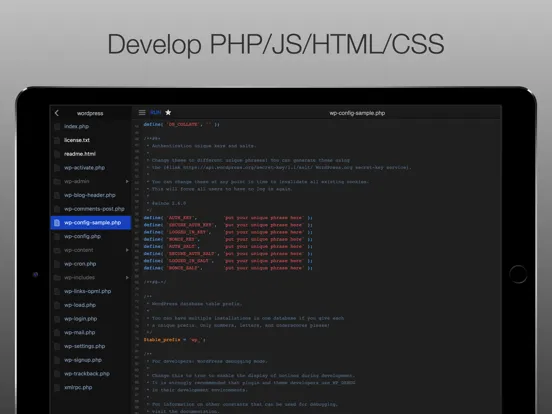Open the wp-includes folder row
Image resolution: width=552 pixels, height=414 pixels.
point(91,277)
